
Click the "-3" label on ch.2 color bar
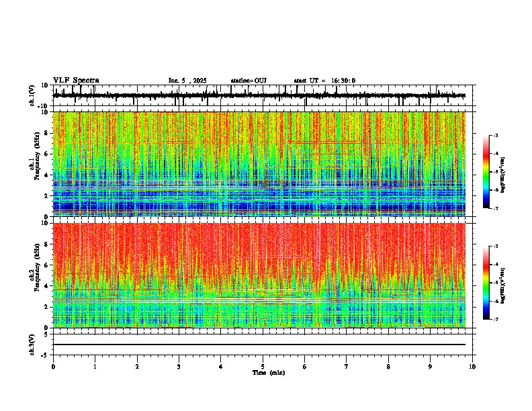[x=496, y=246]
